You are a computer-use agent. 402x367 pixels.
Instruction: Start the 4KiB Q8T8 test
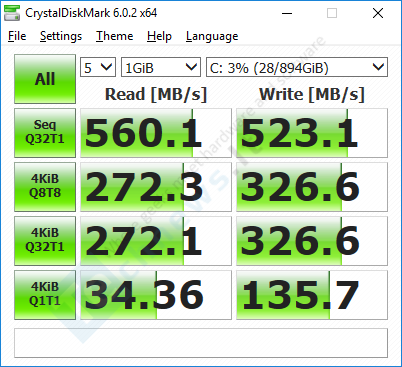tap(45, 187)
